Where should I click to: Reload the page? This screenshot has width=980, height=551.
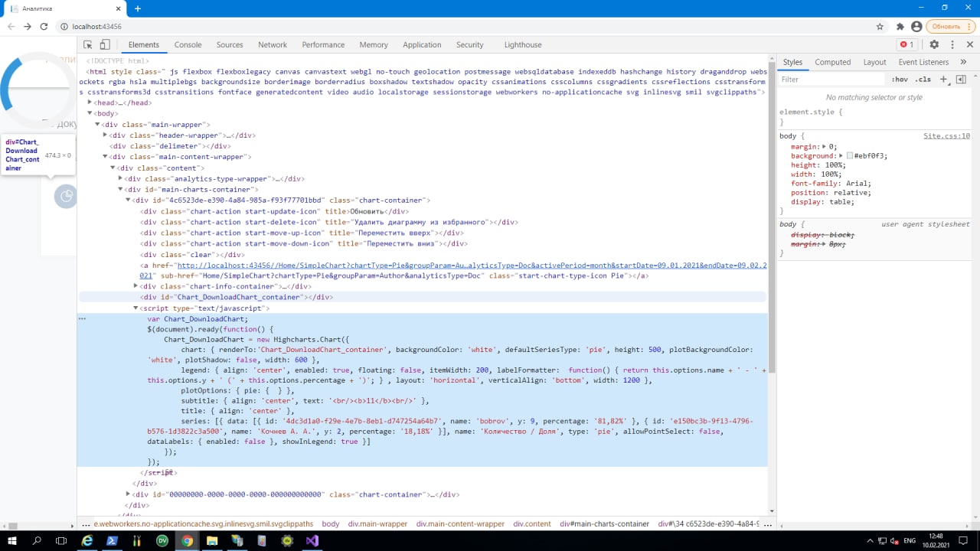(44, 26)
